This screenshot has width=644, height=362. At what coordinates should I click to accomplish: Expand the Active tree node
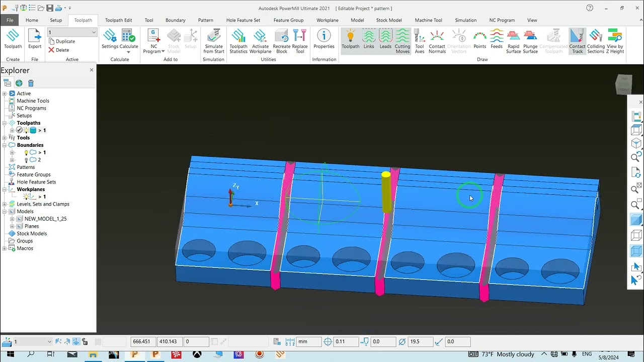coord(5,94)
